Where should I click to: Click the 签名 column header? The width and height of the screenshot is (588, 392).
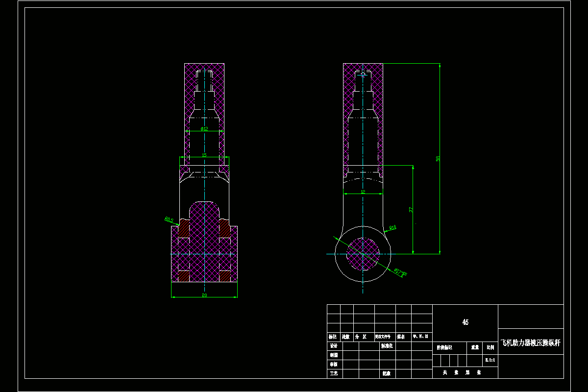tap(401, 337)
